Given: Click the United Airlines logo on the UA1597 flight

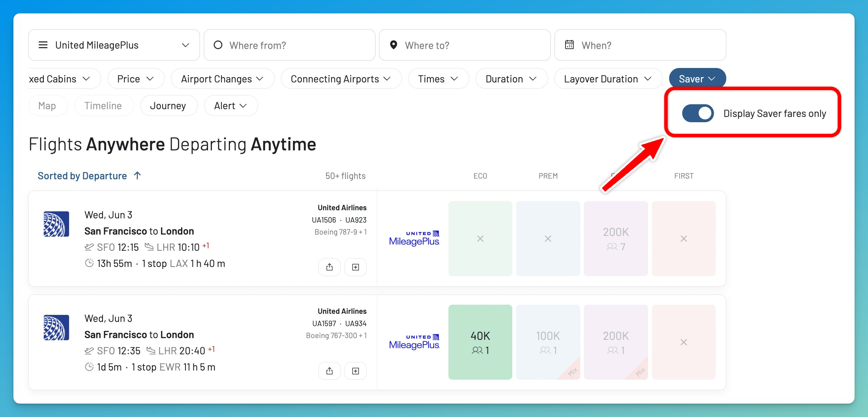Looking at the screenshot, I should [x=56, y=328].
